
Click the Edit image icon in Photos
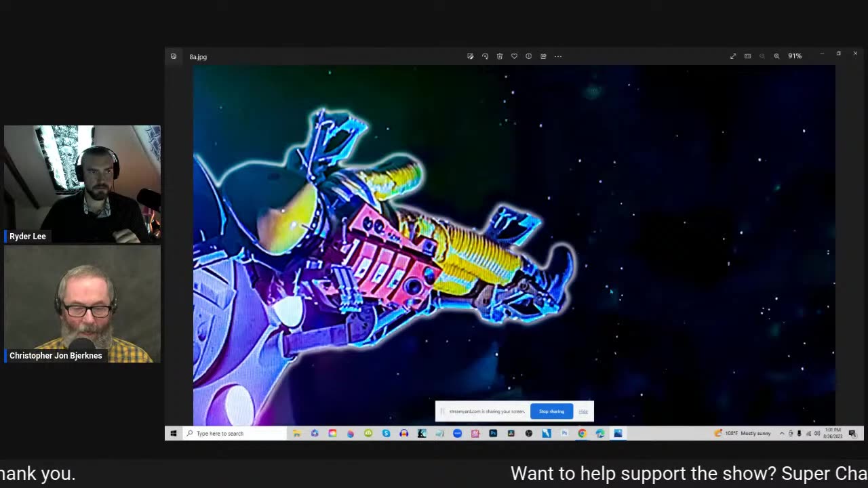pos(470,56)
